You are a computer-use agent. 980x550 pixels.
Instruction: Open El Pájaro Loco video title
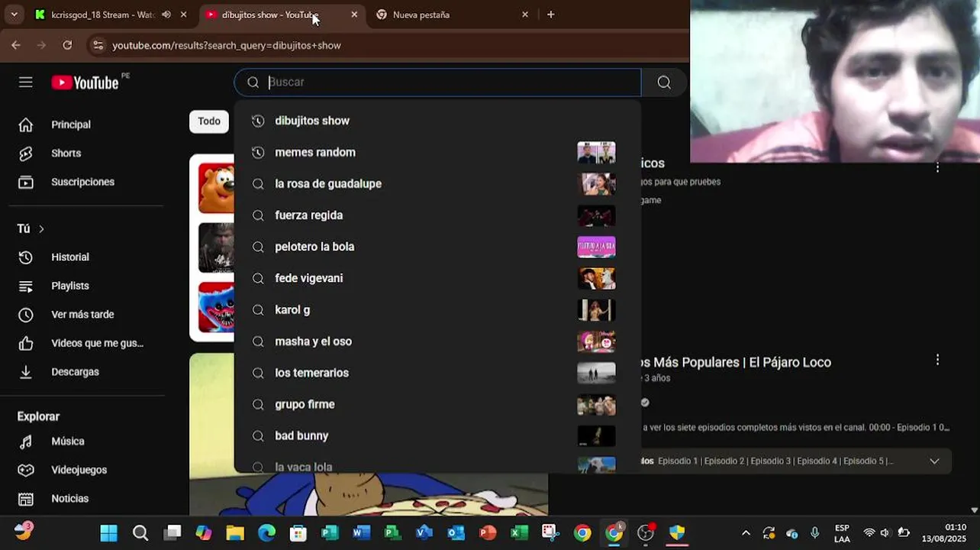[736, 362]
